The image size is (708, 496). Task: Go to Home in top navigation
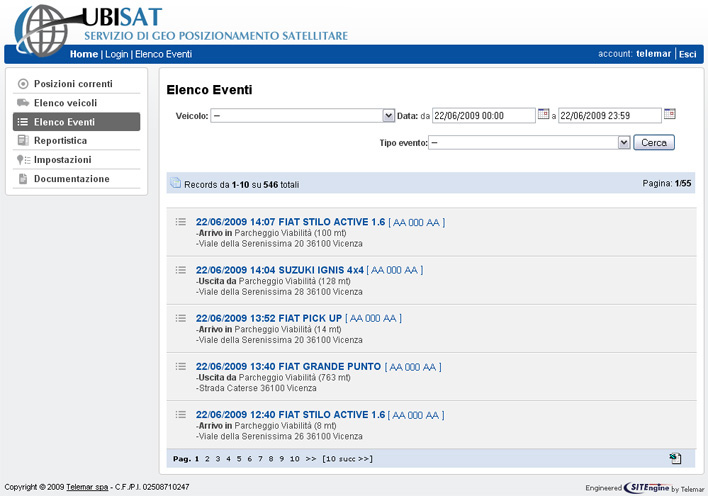84,54
